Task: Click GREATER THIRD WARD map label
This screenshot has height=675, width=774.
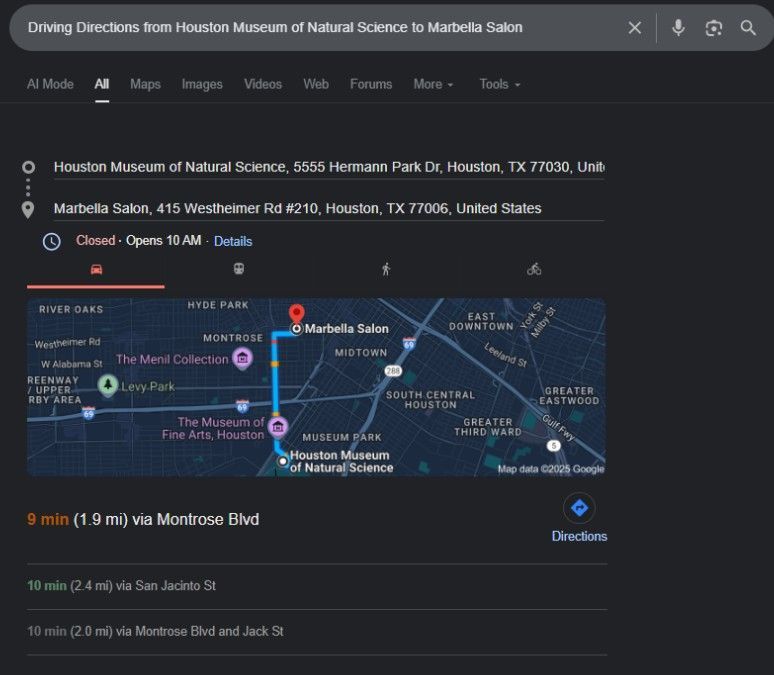Action: coord(488,427)
